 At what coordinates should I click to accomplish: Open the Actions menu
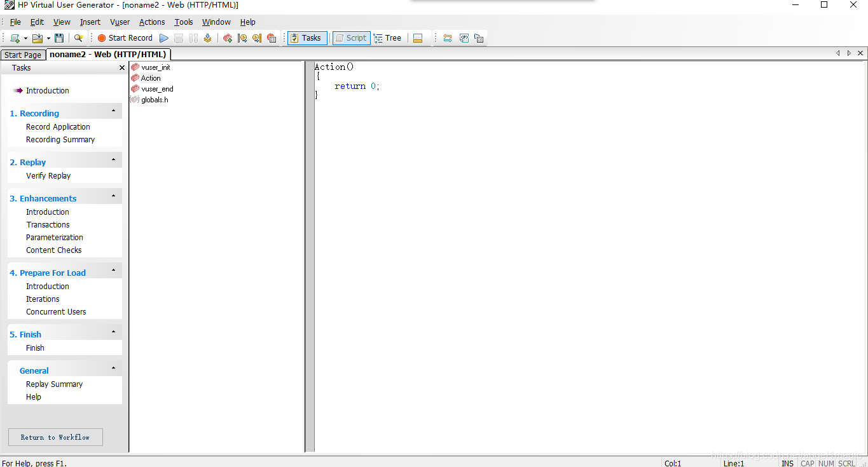coord(152,22)
